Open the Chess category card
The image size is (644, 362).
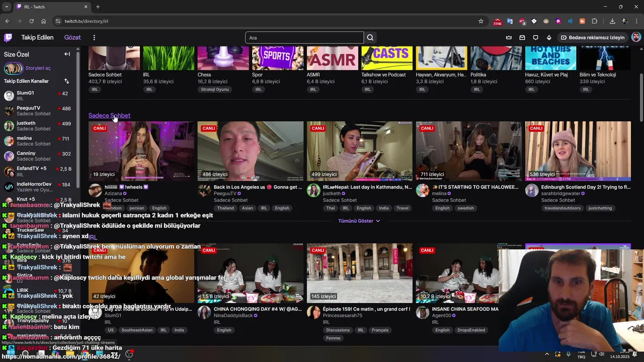[x=223, y=58]
